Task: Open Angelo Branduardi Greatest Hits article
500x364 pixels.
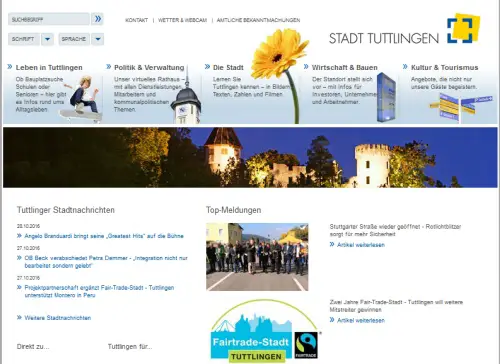Action: click(x=104, y=236)
